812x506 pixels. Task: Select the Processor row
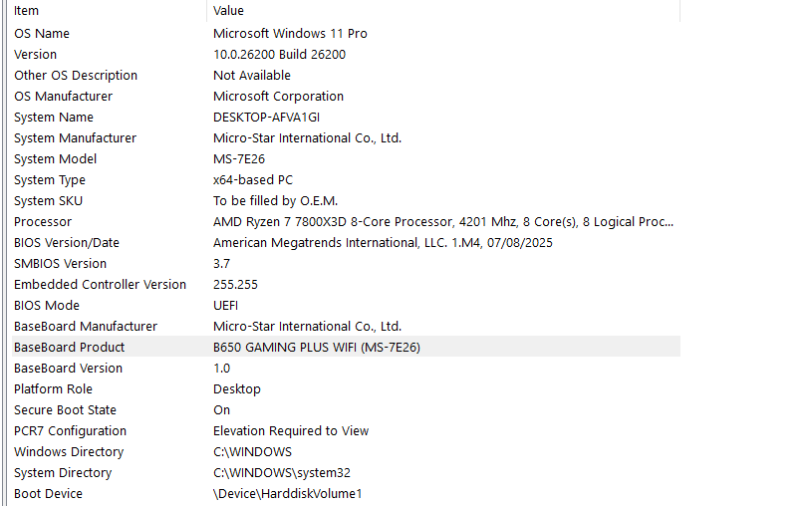43,222
